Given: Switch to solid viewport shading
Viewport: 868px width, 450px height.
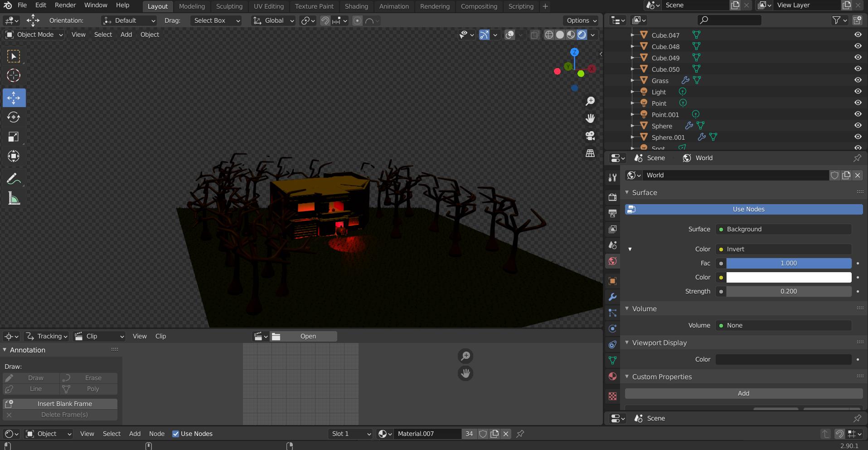Looking at the screenshot, I should coord(560,35).
